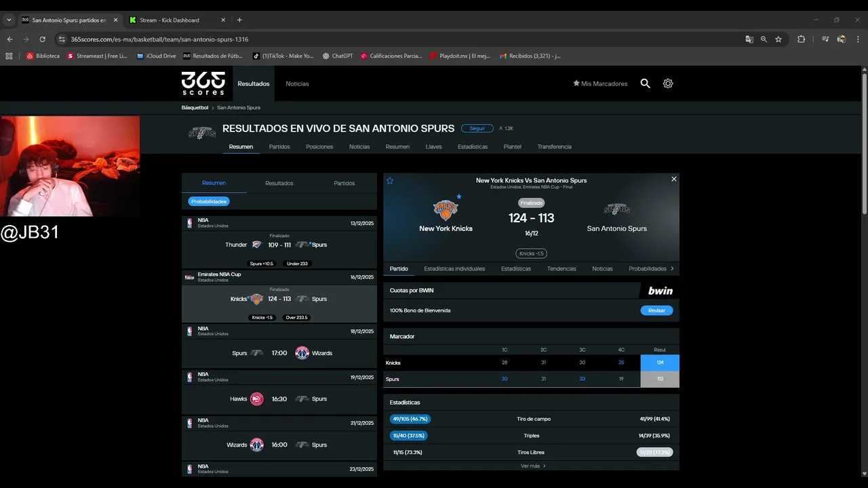Click the Knicks -1.5 odds pill in match header

pyautogui.click(x=531, y=253)
